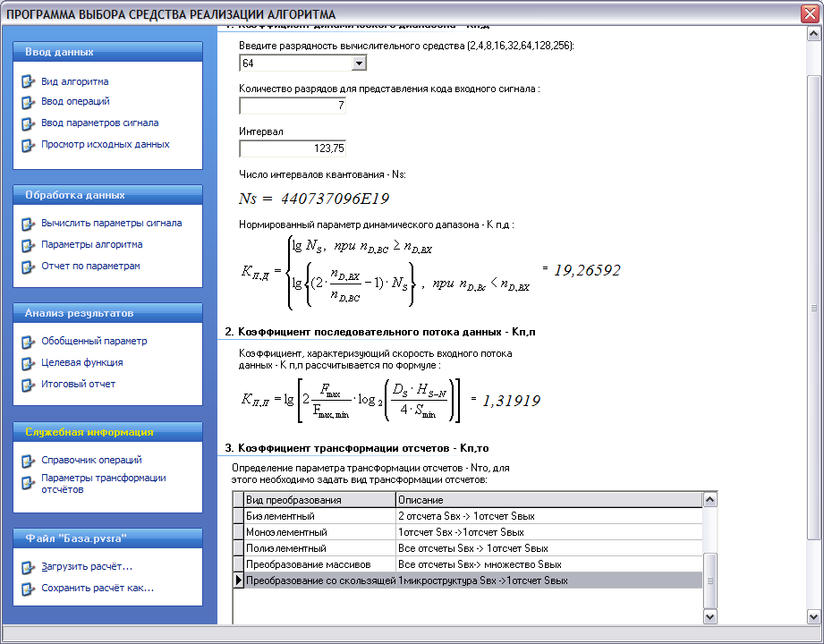Go to Параметры алгоритма link
Image resolution: width=824 pixels, height=644 pixels.
91,244
